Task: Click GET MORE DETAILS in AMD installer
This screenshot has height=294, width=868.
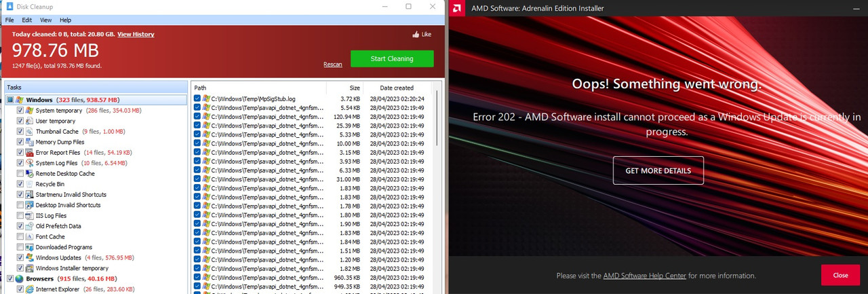Action: coord(658,170)
